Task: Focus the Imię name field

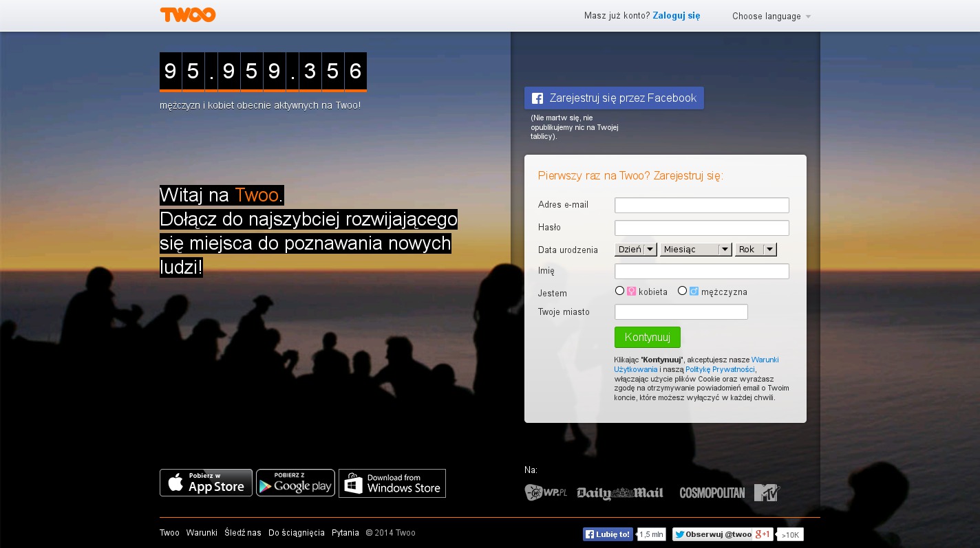Action: [x=702, y=272]
